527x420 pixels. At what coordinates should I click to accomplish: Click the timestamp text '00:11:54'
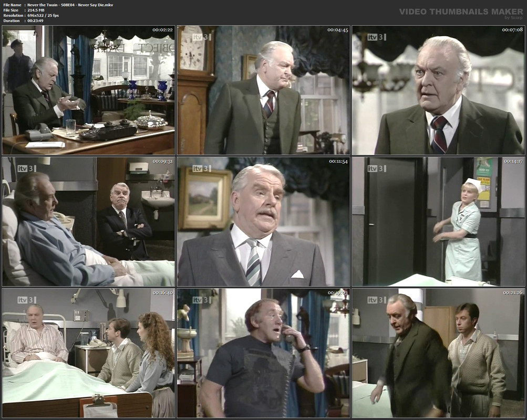point(338,162)
